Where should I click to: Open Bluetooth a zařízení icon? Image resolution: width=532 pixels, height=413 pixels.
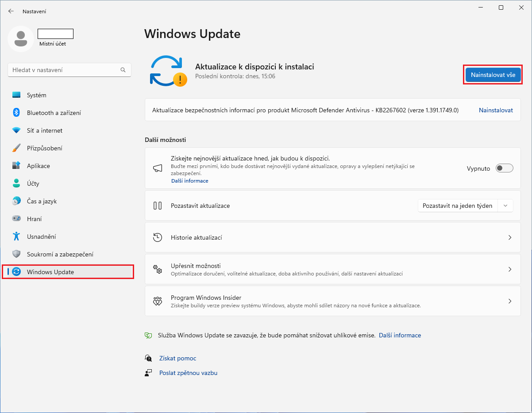16,113
